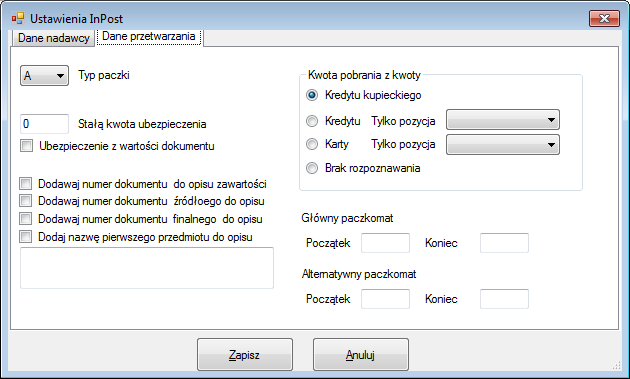Select the Kredytu radio option
Screen dimensions: 630x379
tap(312, 121)
